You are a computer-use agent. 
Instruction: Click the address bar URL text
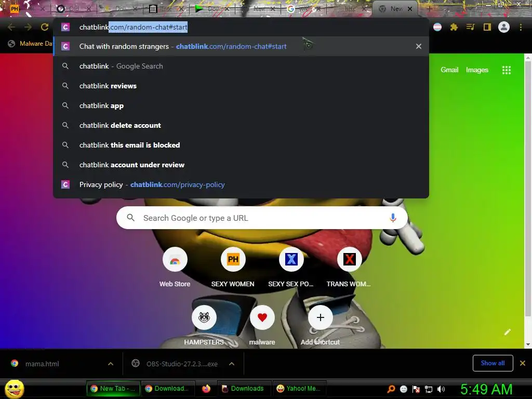[x=134, y=27]
